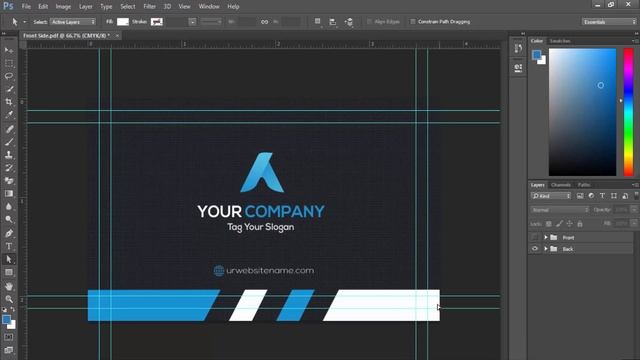
Task: Open the tool preset picker arrow
Action: coord(24,22)
